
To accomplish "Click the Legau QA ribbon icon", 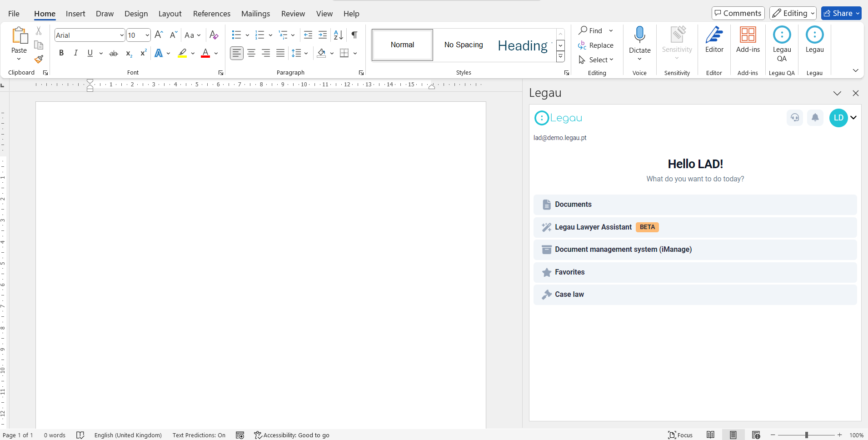I will (782, 35).
